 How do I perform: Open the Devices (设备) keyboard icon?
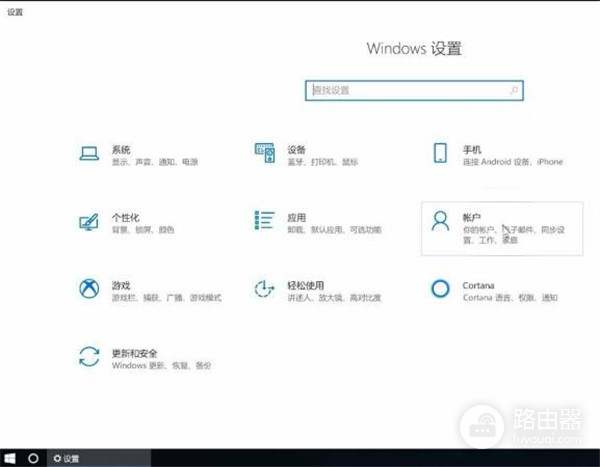pyautogui.click(x=265, y=153)
